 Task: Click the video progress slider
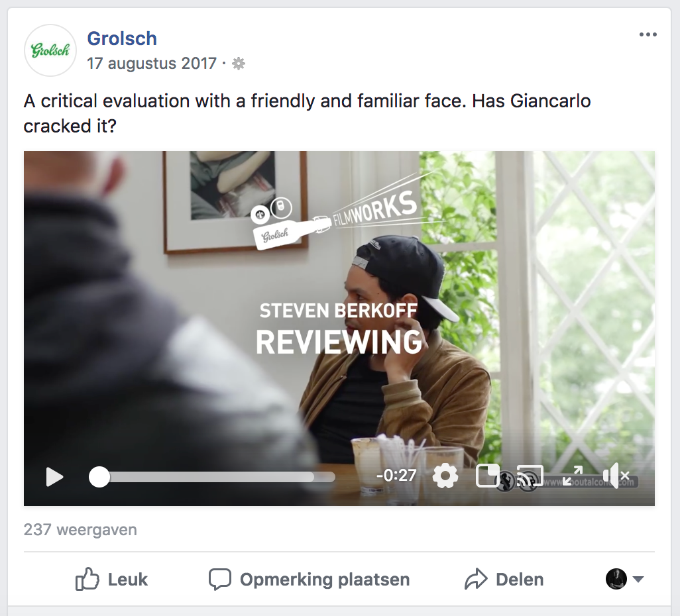coord(212,478)
